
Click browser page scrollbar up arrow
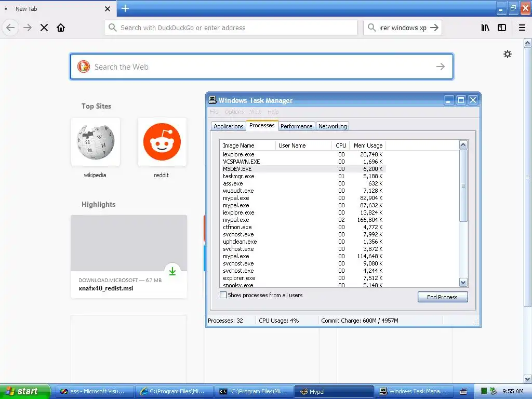tap(527, 43)
